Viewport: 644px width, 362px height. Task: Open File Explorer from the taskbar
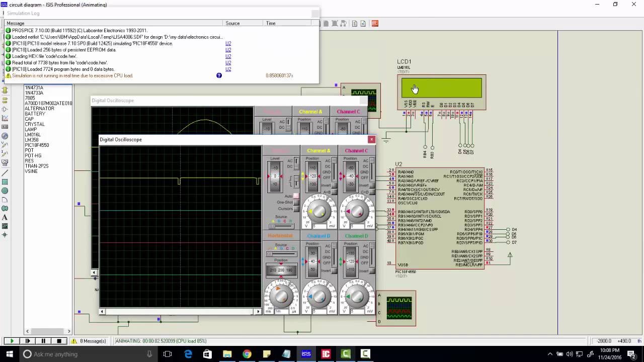click(227, 354)
